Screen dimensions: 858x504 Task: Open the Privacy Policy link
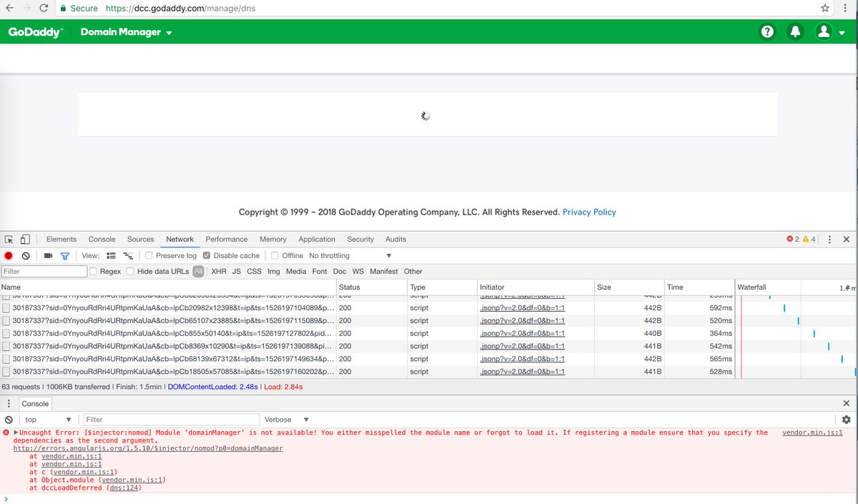589,212
